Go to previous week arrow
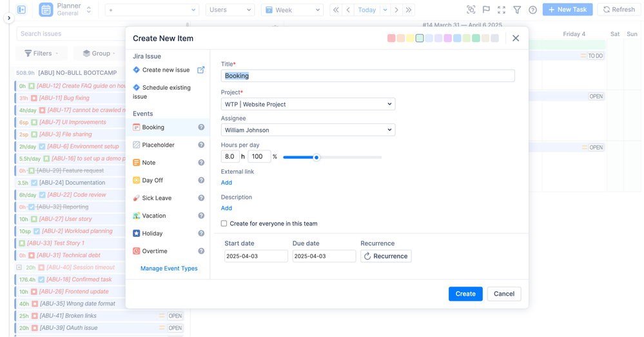Screen dimensions: 644x337 click(348, 10)
